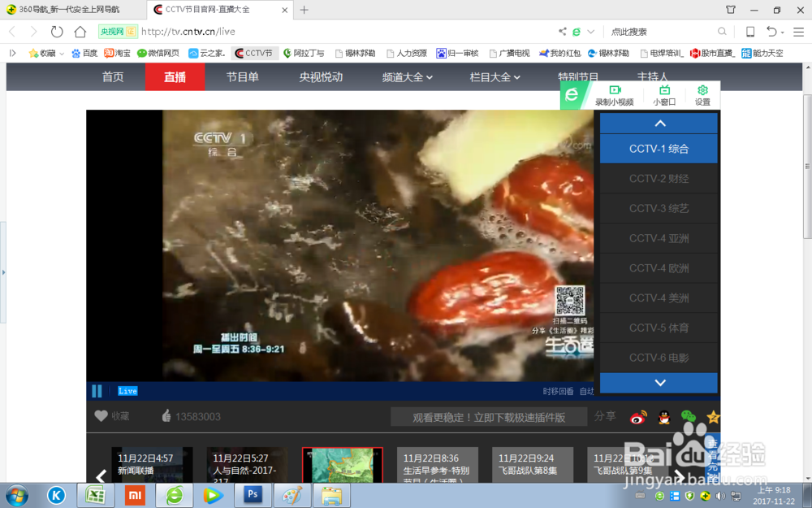The height and width of the screenshot is (508, 812).
Task: Open the 首页 nav tab
Action: 113,77
